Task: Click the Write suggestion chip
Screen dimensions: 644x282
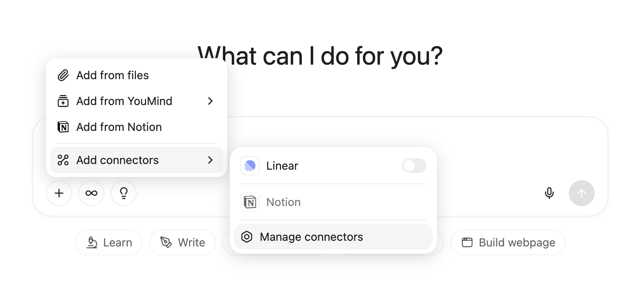Action: 182,242
